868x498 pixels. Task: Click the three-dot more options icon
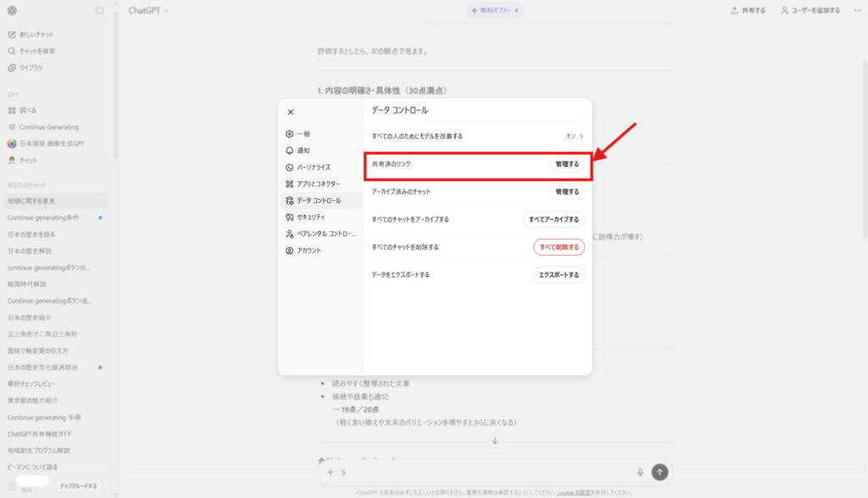coord(857,10)
